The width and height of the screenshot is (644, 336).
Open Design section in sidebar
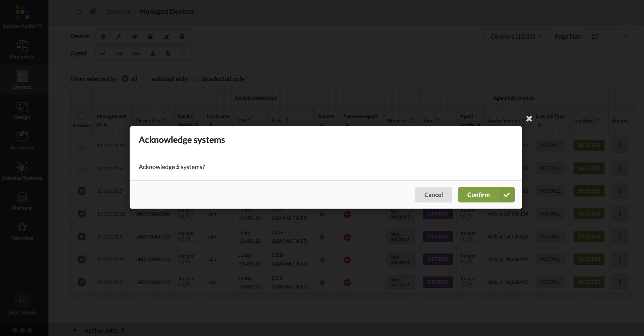(x=22, y=110)
